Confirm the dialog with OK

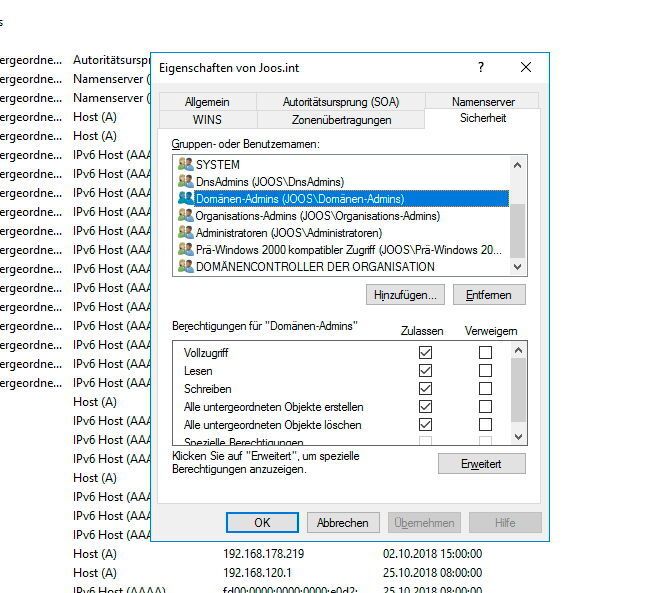(x=262, y=523)
